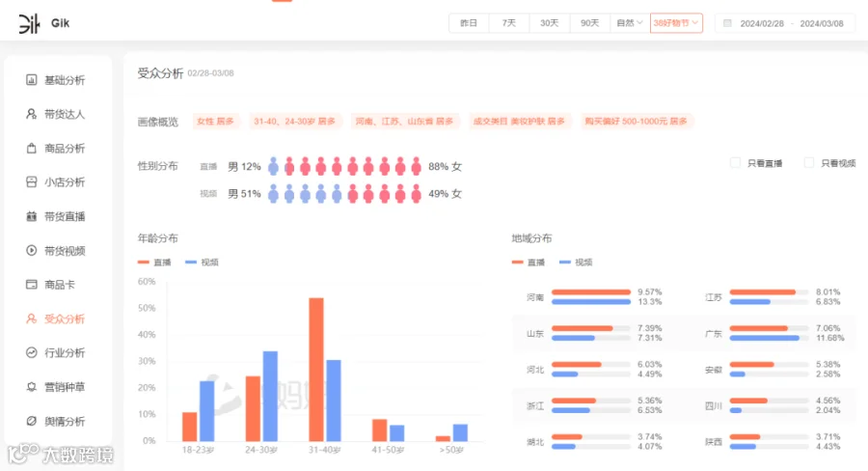Open the date range picker 2024/02/28
The width and height of the screenshot is (868, 471).
pos(785,23)
